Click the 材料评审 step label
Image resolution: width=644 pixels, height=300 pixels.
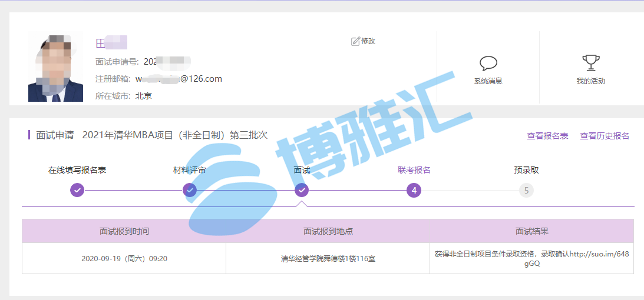click(190, 170)
